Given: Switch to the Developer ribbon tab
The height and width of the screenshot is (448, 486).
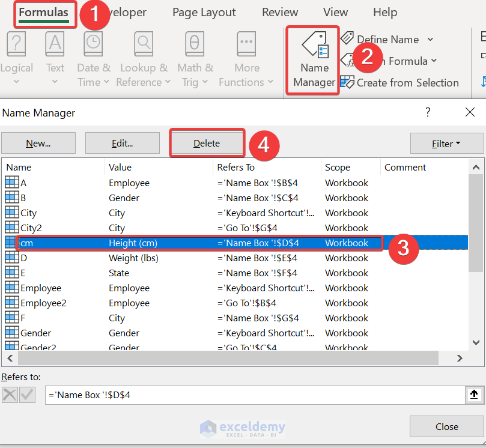Looking at the screenshot, I should 128,13.
